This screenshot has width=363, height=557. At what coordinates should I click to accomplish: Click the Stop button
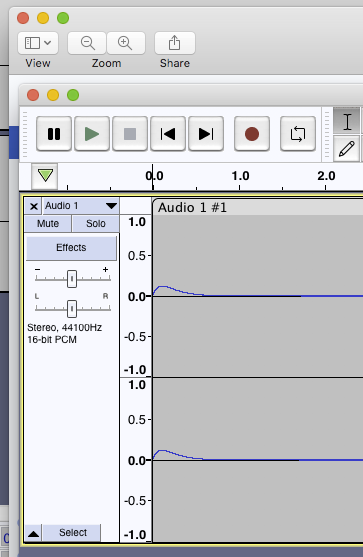click(x=130, y=134)
